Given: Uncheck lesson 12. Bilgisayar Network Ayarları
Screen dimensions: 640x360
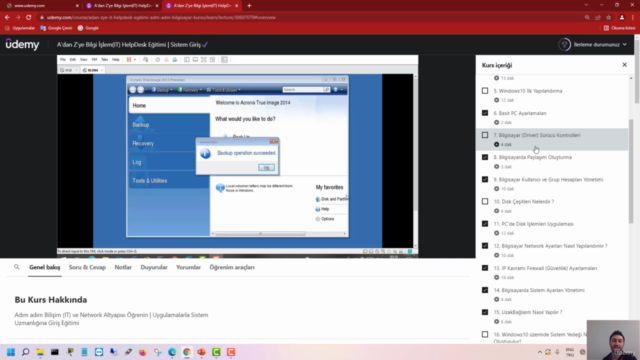Looking at the screenshot, I should coord(485,246).
